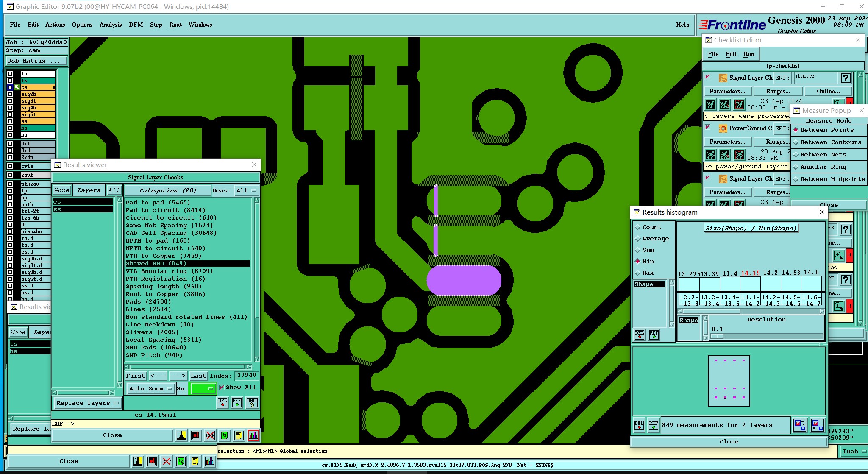
Task: Click the Last results navigation button
Action: [x=198, y=376]
